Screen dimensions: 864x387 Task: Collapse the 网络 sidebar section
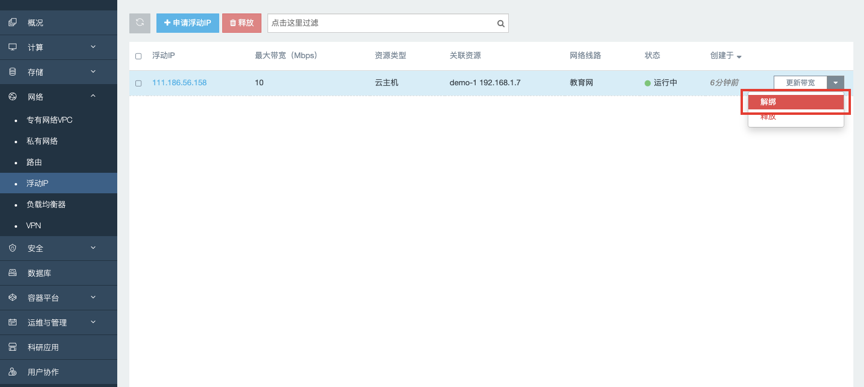[93, 97]
